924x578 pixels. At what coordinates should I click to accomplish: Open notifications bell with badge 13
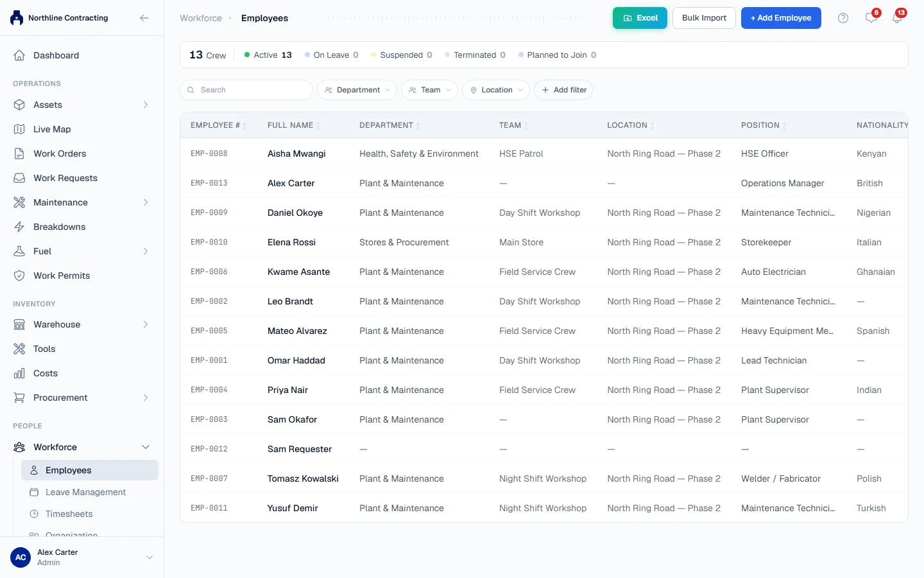click(897, 17)
